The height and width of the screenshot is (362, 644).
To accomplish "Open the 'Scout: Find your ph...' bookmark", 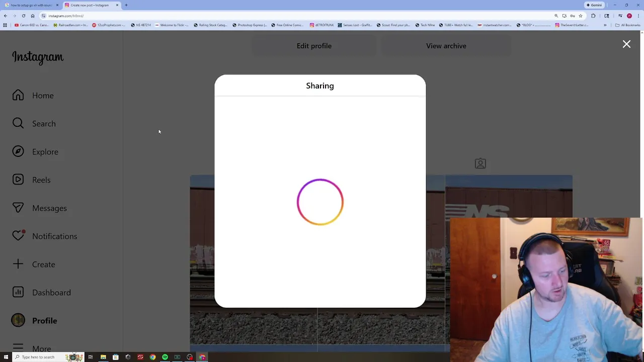I will (x=393, y=25).
